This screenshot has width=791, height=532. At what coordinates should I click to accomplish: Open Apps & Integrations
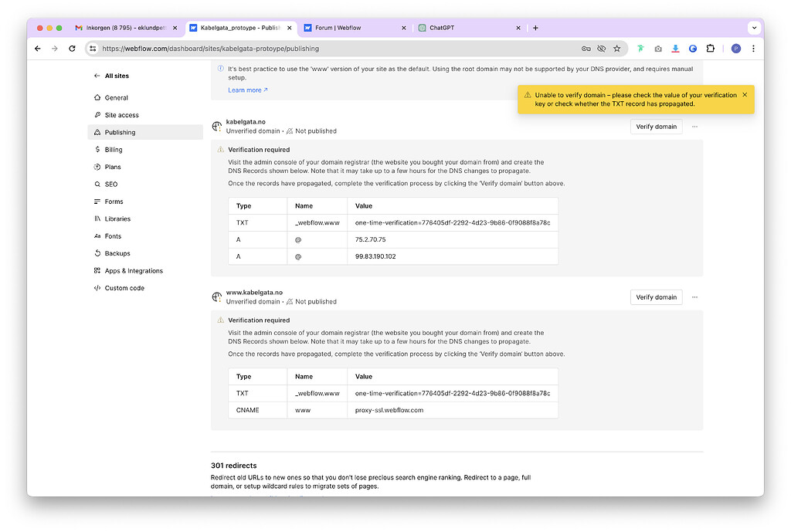click(x=145, y=271)
